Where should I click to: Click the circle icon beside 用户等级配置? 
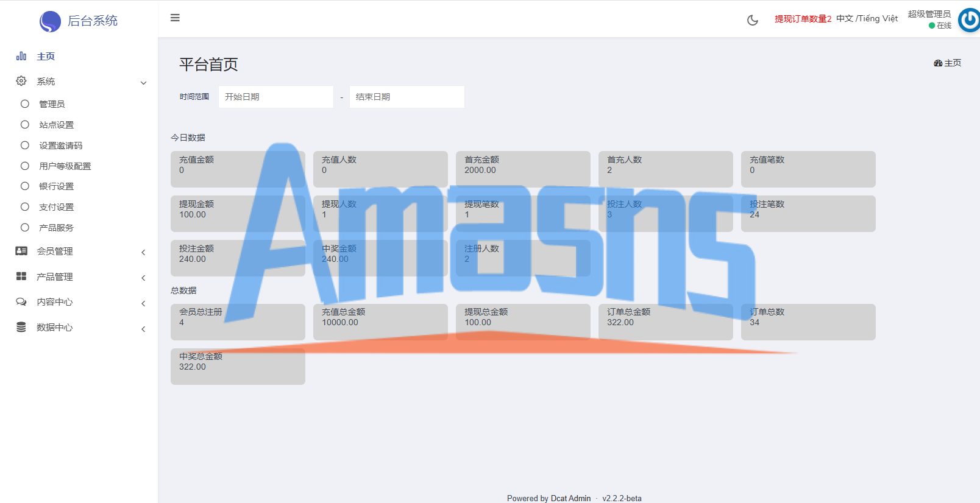pos(25,166)
